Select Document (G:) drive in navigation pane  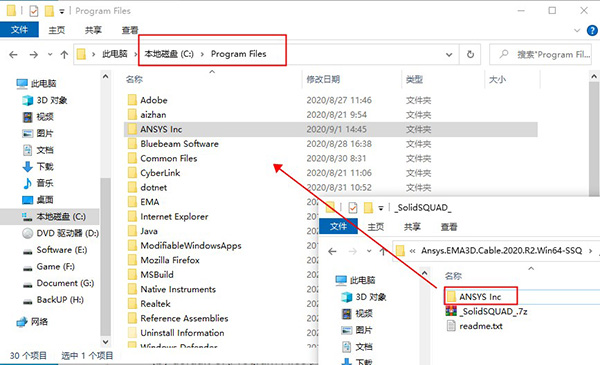(x=58, y=283)
